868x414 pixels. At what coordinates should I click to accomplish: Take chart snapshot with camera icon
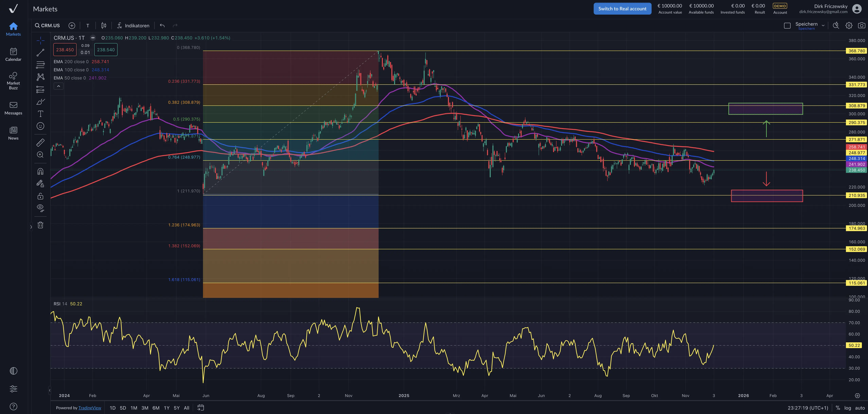861,26
